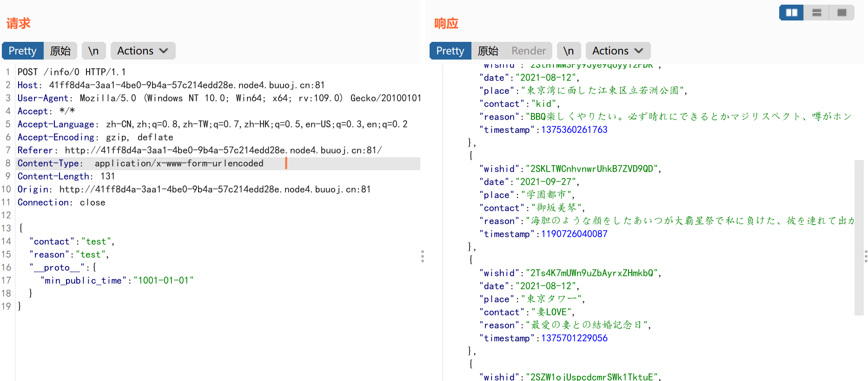
Task: Select the side-by-side split layout icon
Action: coord(791,13)
